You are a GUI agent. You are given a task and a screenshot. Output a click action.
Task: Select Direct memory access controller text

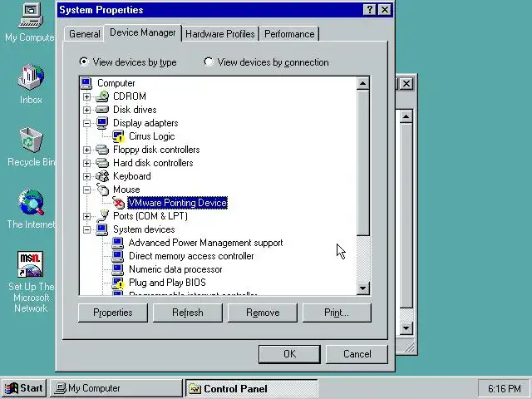pos(191,256)
